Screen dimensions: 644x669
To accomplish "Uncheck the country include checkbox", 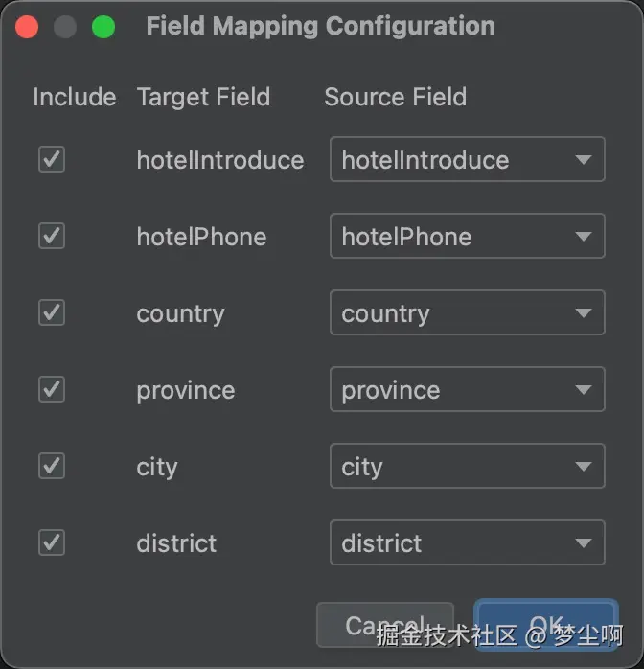I will point(52,312).
